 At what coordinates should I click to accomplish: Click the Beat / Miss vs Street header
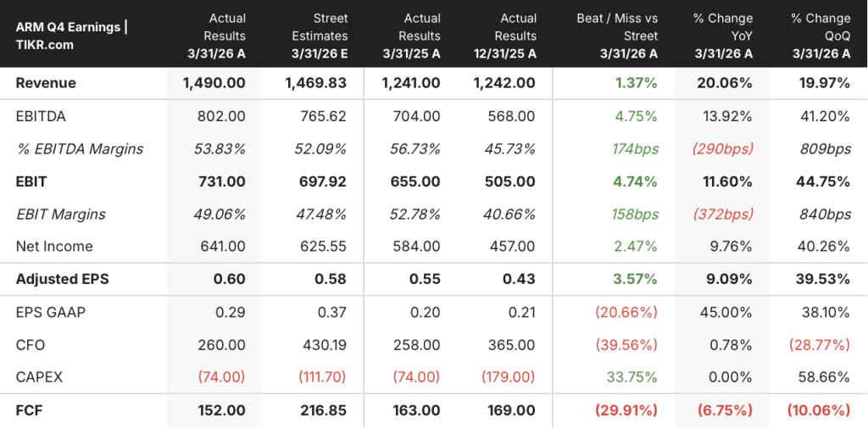(617, 36)
